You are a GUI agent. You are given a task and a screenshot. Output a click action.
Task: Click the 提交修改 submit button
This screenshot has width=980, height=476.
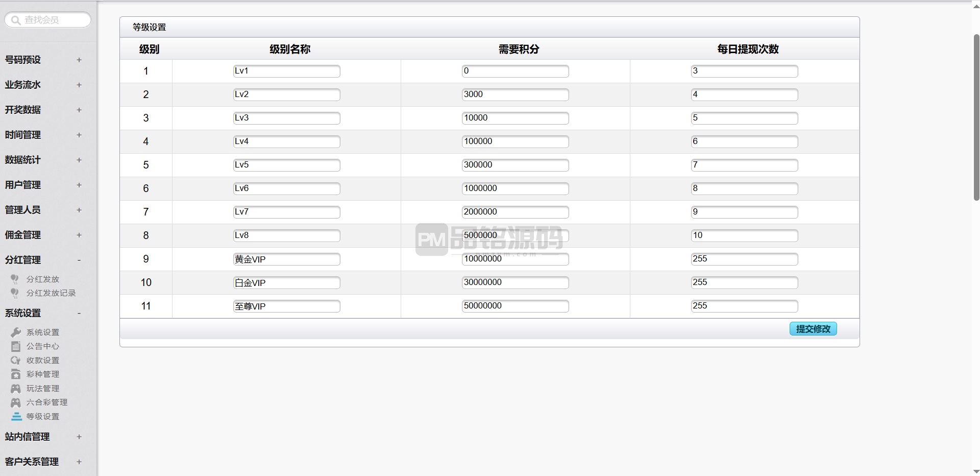[x=813, y=329]
